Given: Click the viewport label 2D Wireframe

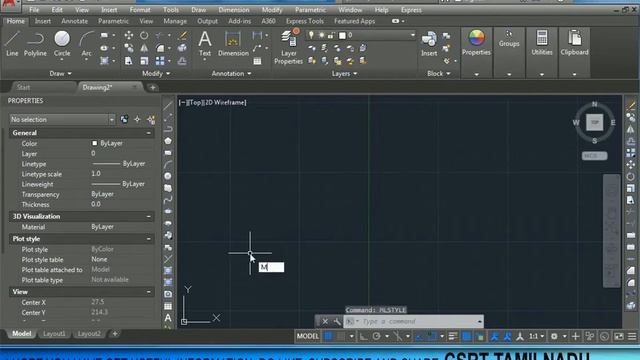Looking at the screenshot, I should point(226,102).
